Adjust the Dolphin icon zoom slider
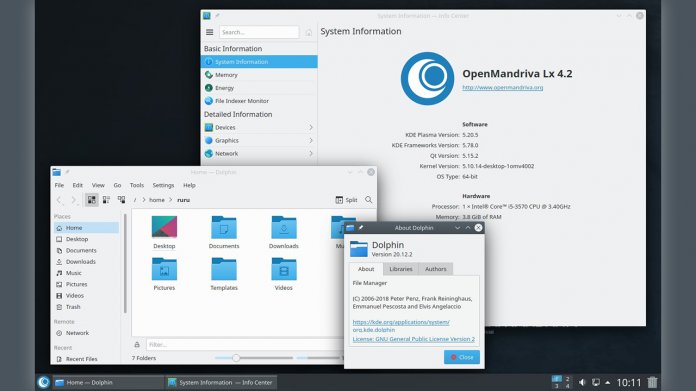 pyautogui.click(x=236, y=358)
